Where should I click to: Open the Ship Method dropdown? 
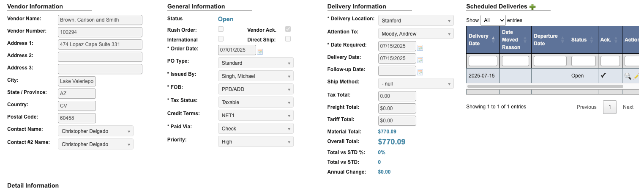point(416,84)
